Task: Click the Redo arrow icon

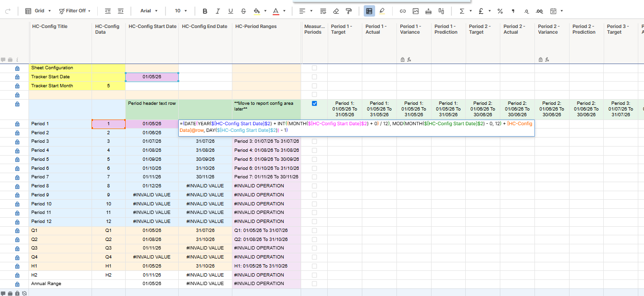Action: point(7,11)
